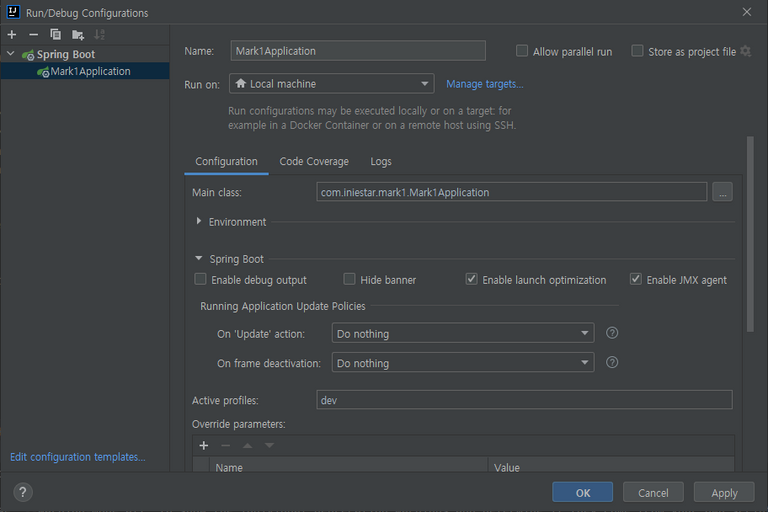The height and width of the screenshot is (512, 768).
Task: Click the Name input field
Action: coord(358,51)
